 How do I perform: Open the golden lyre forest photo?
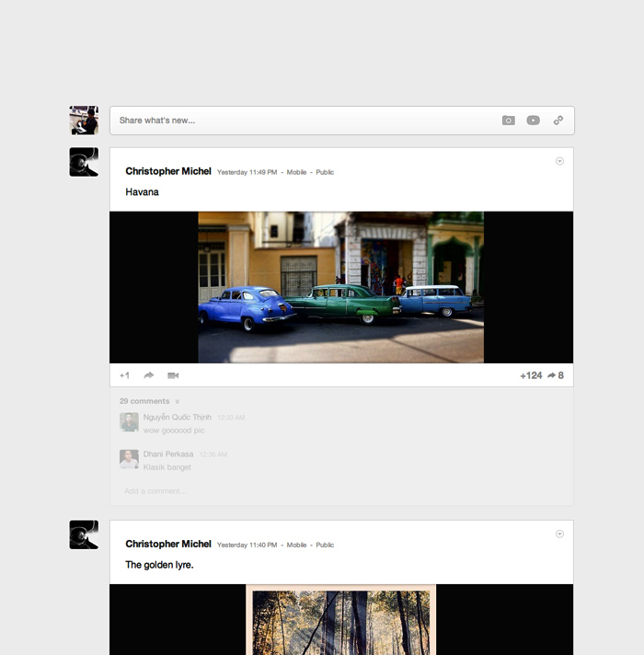click(x=340, y=619)
